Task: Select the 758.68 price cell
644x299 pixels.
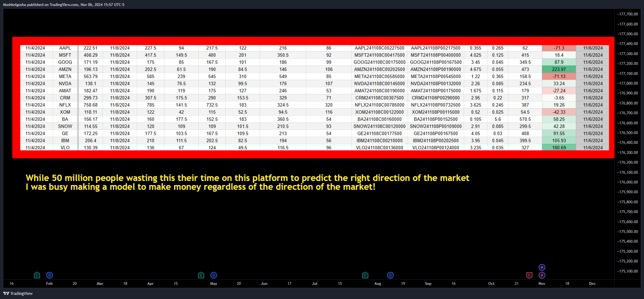Action: coord(91,105)
